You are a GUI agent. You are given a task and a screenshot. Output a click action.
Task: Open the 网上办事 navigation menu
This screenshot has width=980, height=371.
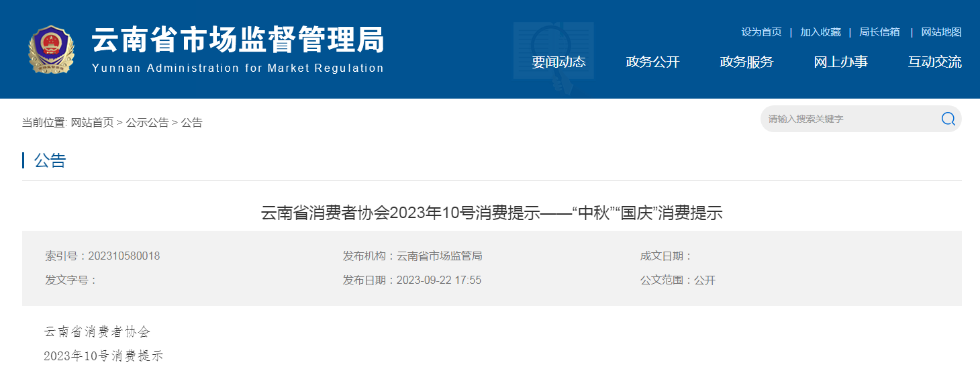(840, 62)
